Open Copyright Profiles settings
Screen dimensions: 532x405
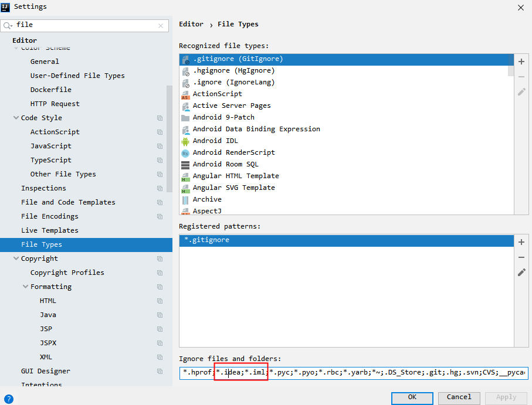tap(67, 273)
